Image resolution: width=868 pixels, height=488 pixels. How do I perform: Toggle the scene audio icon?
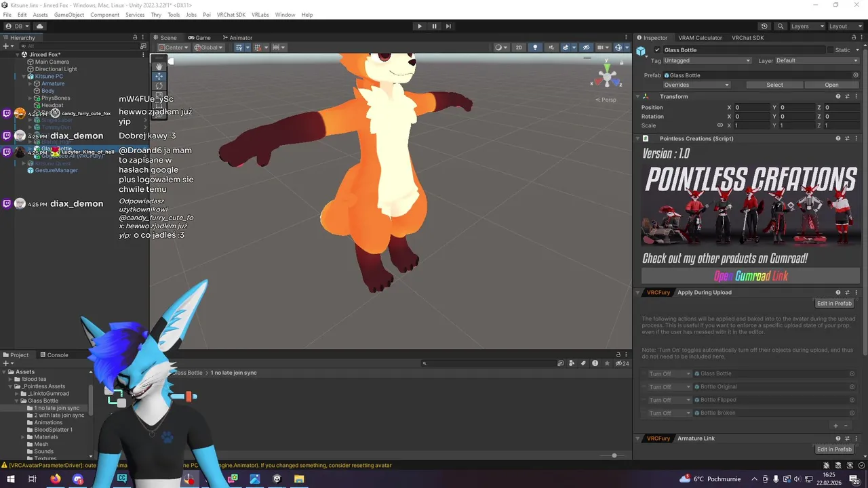pos(551,47)
